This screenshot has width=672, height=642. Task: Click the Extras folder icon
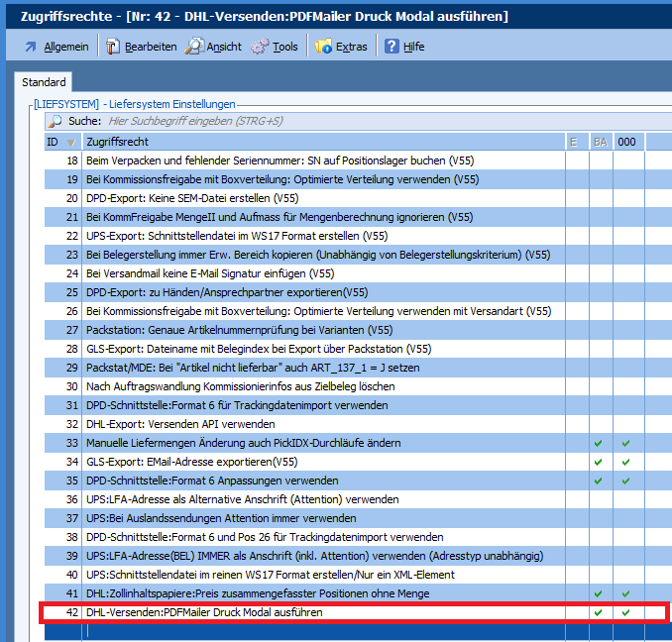[x=324, y=47]
